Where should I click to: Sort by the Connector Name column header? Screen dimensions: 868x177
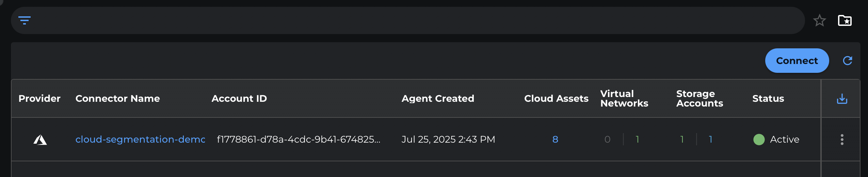[x=118, y=99]
